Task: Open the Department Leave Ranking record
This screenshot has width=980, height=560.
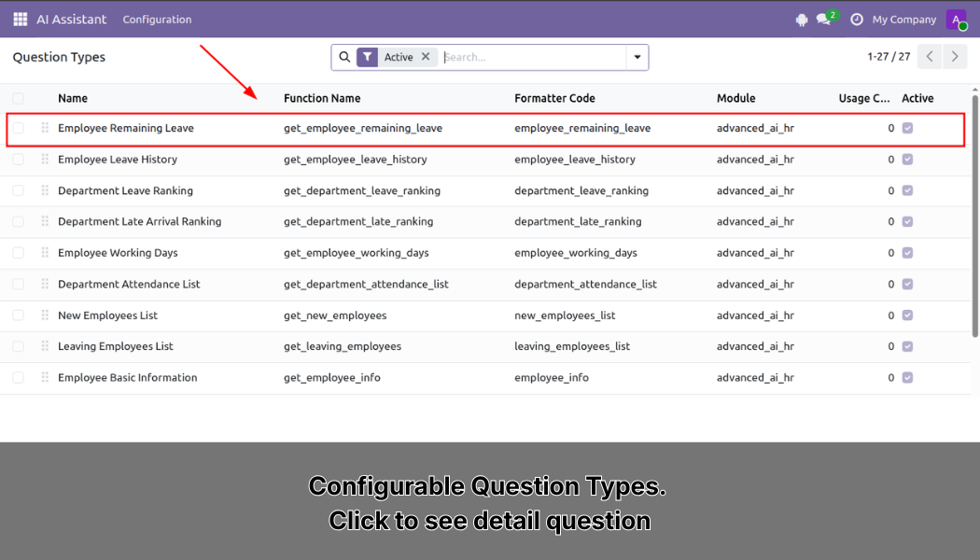Action: [125, 190]
